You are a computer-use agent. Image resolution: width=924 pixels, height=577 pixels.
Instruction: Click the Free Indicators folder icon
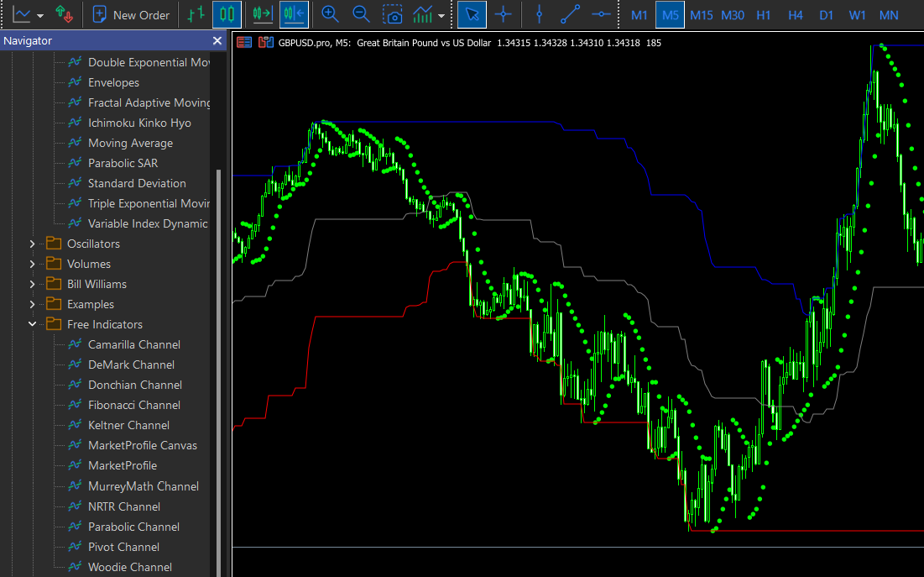point(54,324)
